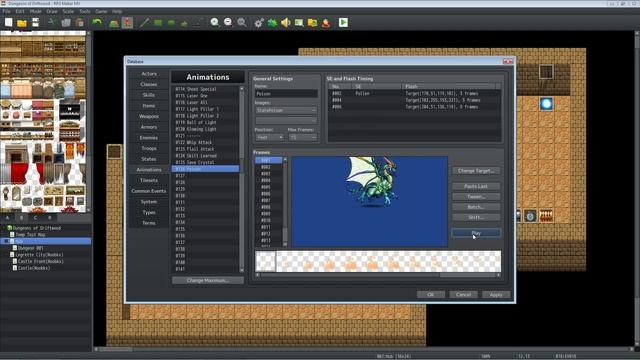Select the Rectangle drawing tool

158,22
